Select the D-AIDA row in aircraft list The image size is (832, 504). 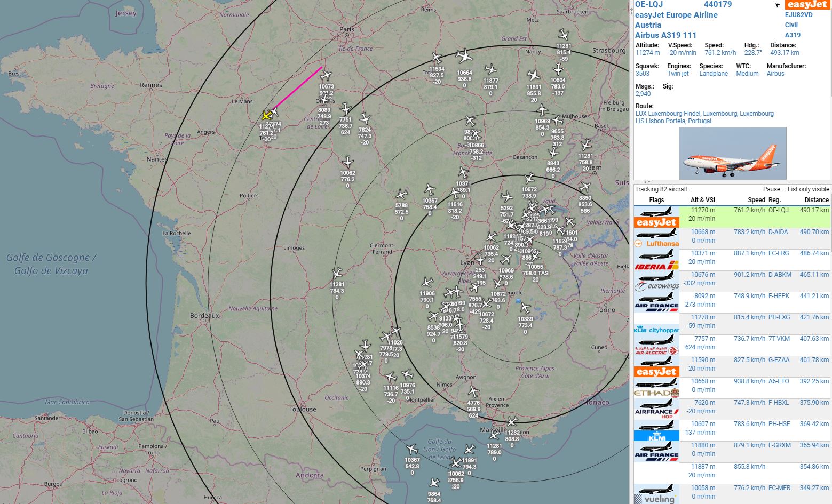pos(732,238)
